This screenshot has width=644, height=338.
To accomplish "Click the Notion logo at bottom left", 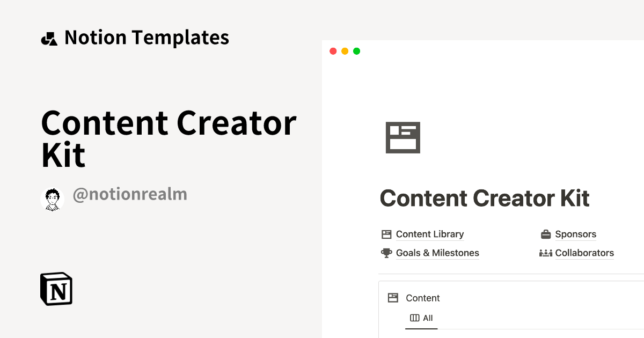I will [x=56, y=289].
